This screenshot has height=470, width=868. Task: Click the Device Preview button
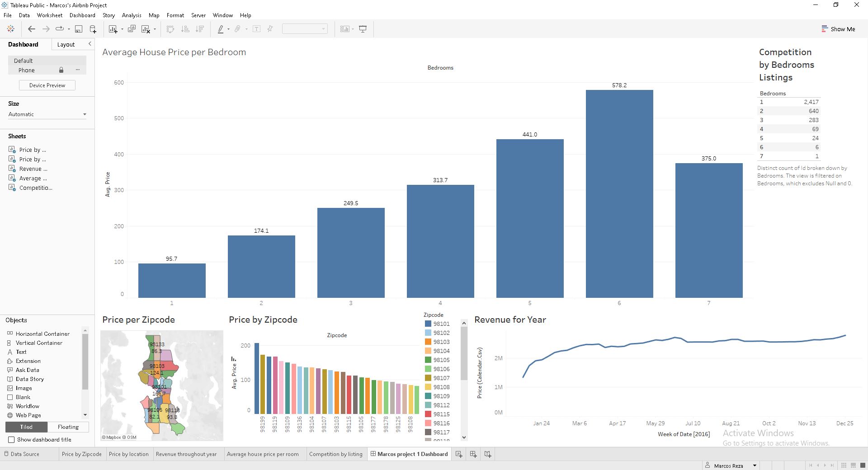(x=47, y=85)
